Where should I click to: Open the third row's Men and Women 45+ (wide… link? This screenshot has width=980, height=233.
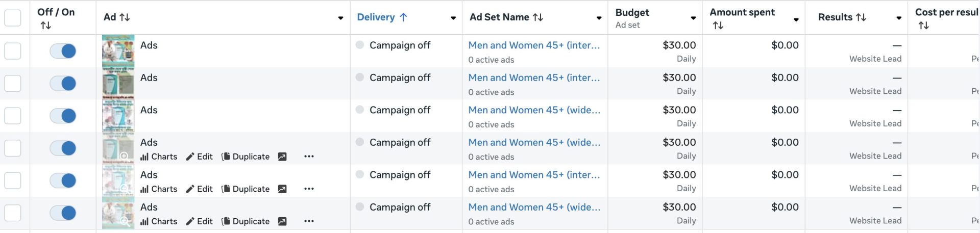tap(534, 110)
